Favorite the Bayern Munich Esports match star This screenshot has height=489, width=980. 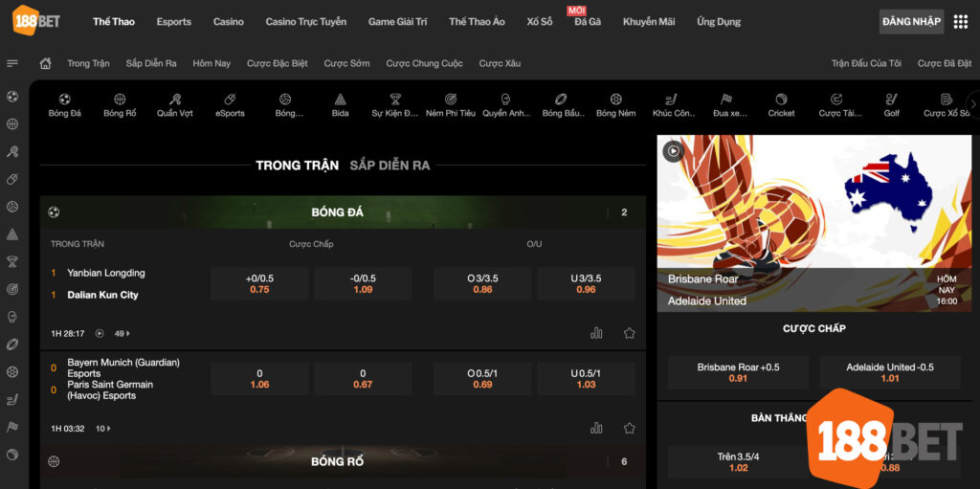[x=630, y=429]
